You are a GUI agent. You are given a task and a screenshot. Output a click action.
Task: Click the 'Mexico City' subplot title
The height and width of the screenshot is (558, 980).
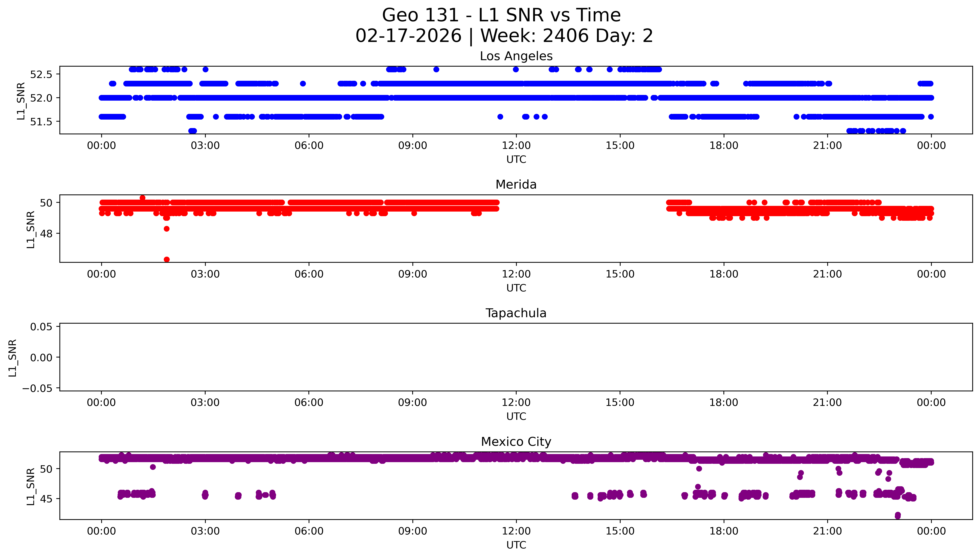pyautogui.click(x=516, y=442)
